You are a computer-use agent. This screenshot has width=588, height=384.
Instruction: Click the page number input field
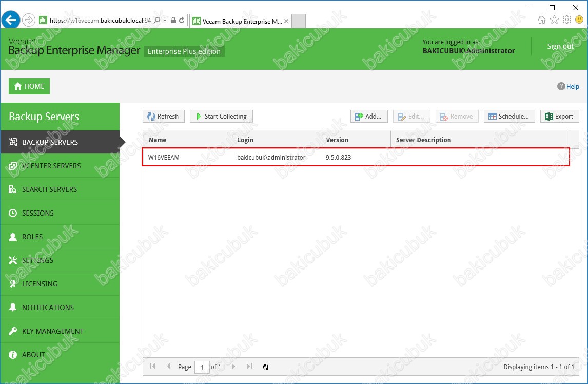[x=202, y=367]
